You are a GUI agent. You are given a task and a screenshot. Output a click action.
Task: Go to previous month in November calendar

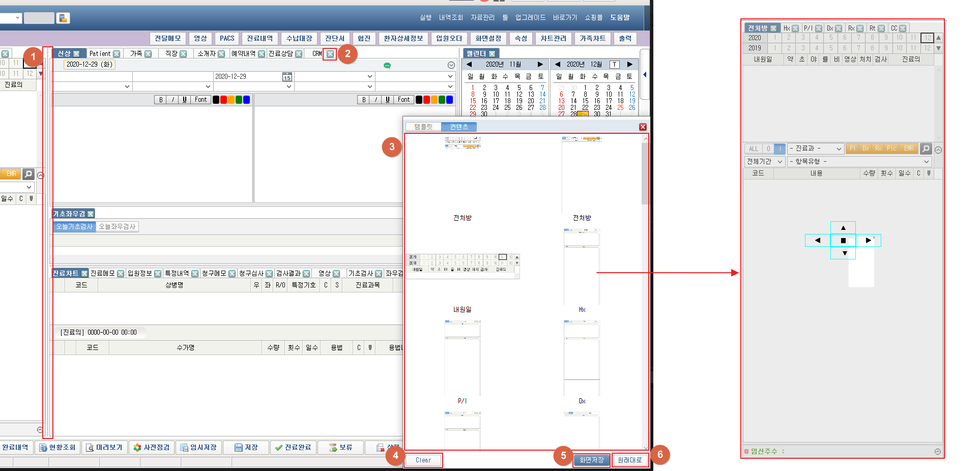(469, 65)
